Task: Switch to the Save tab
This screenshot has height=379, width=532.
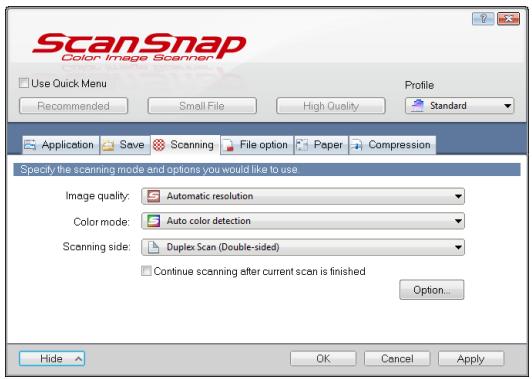Action: (x=125, y=145)
